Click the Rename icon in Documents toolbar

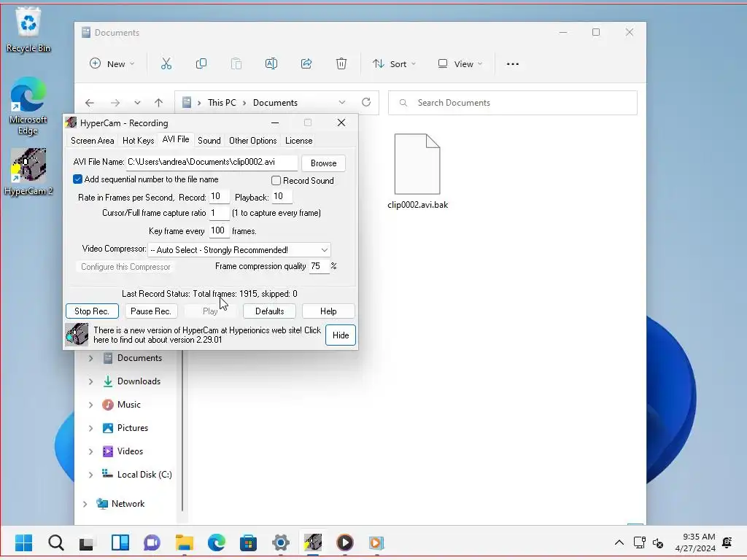pyautogui.click(x=271, y=64)
